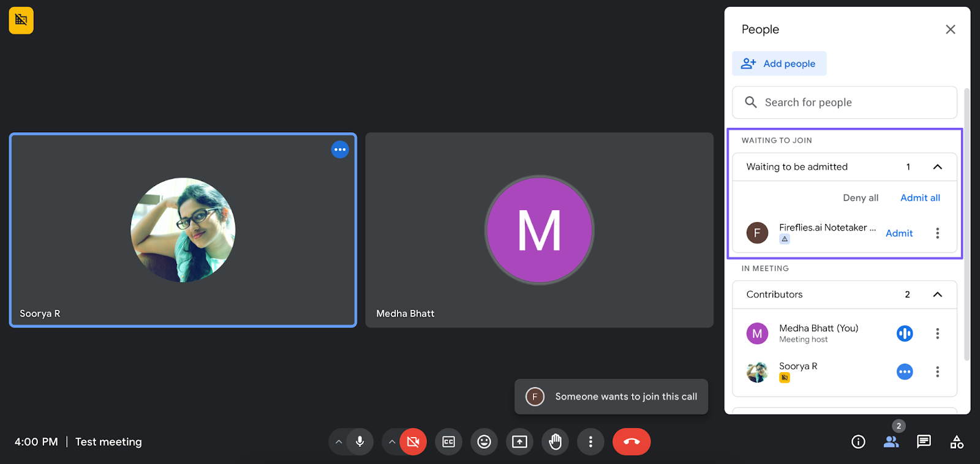
Task: Click the People panel scrollbar
Action: [x=967, y=224]
